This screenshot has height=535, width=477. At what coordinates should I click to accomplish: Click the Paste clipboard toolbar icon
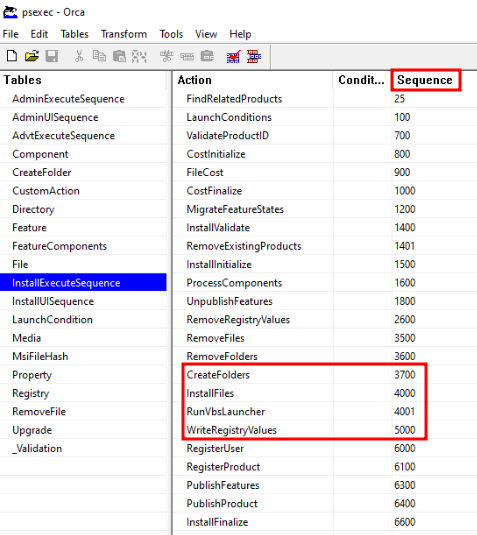(x=119, y=56)
